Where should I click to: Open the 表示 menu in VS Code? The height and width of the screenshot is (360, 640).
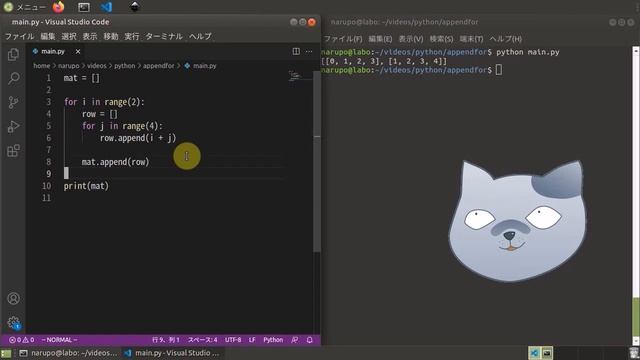point(90,36)
